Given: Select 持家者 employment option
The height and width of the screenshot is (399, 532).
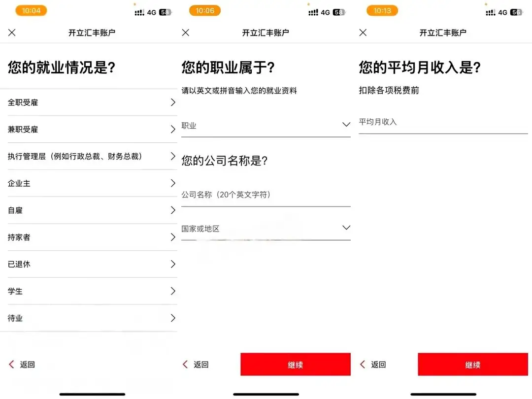Looking at the screenshot, I should tap(92, 237).
